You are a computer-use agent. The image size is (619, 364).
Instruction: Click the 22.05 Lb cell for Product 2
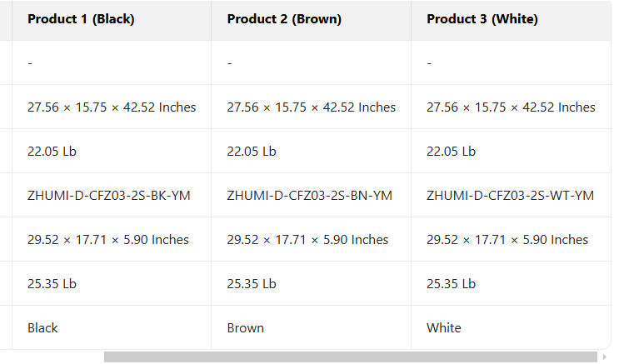(x=252, y=152)
